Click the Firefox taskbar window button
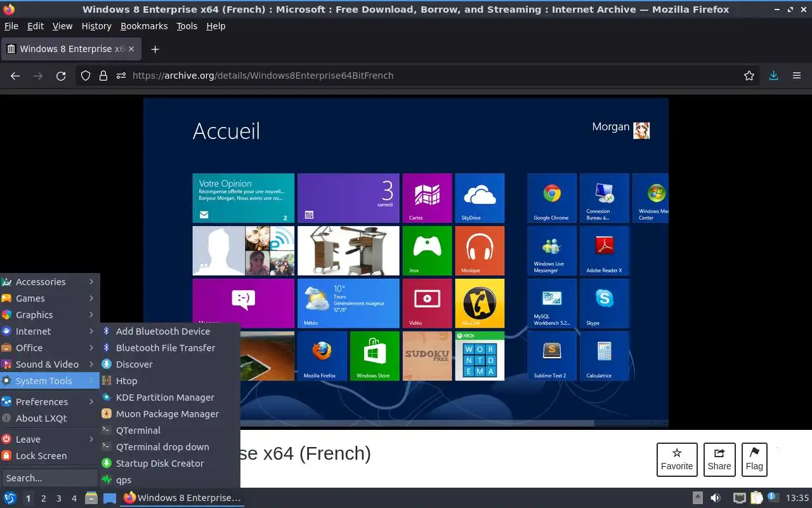This screenshot has height=508, width=812. point(182,498)
